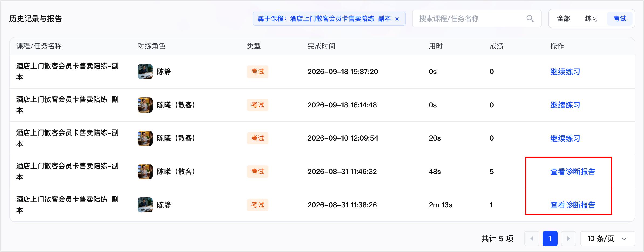Click the 对练角色 column header
Screen dimensions: 644x252
[151, 46]
